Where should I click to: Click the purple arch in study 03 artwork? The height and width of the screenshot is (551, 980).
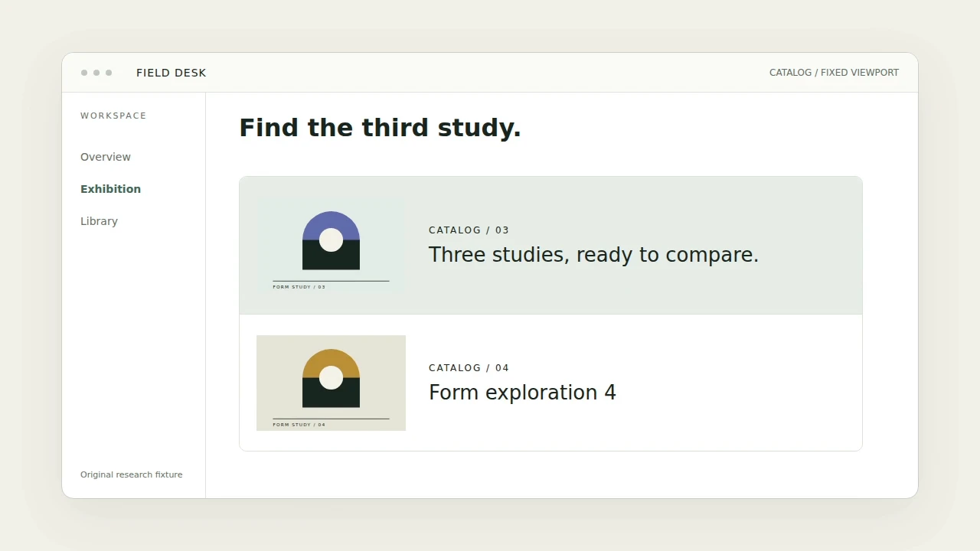(x=331, y=226)
